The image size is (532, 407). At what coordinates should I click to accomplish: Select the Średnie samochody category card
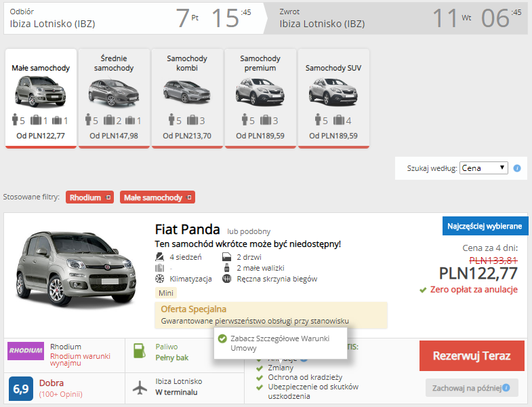(x=114, y=98)
